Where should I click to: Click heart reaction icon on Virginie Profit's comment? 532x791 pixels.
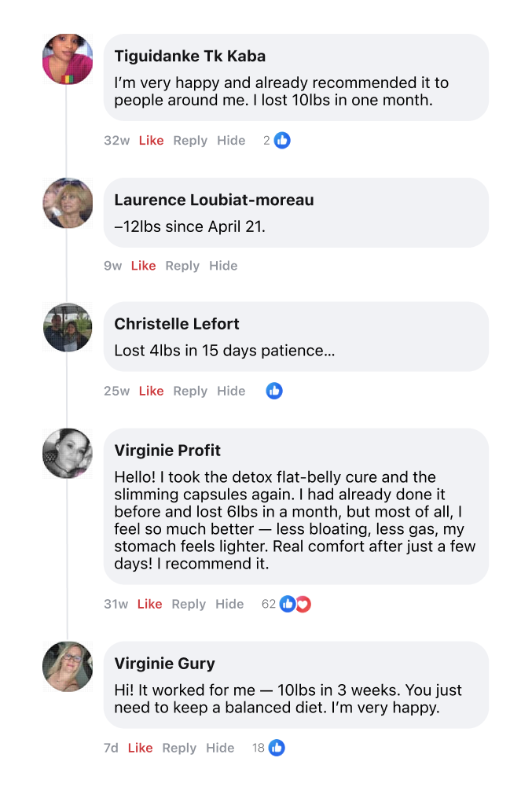click(x=303, y=605)
